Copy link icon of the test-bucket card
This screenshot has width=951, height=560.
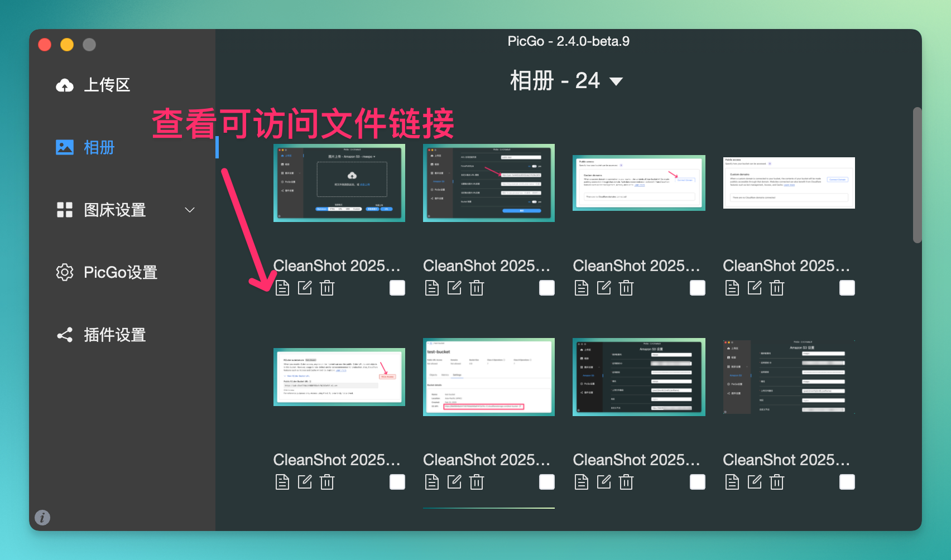click(432, 482)
